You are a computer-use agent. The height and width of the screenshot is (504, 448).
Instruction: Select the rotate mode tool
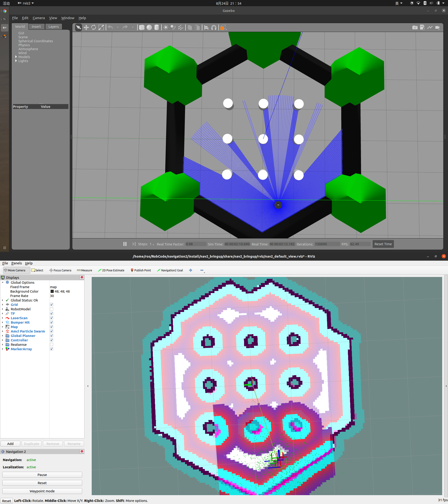point(93,27)
